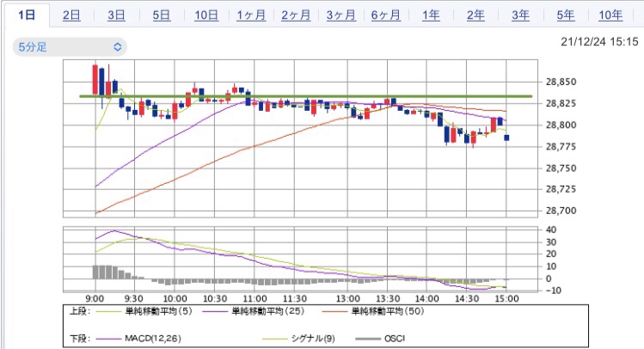Image resolution: width=644 pixels, height=349 pixels.
Task: Click the 28,800 price axis label
Action: (x=561, y=126)
